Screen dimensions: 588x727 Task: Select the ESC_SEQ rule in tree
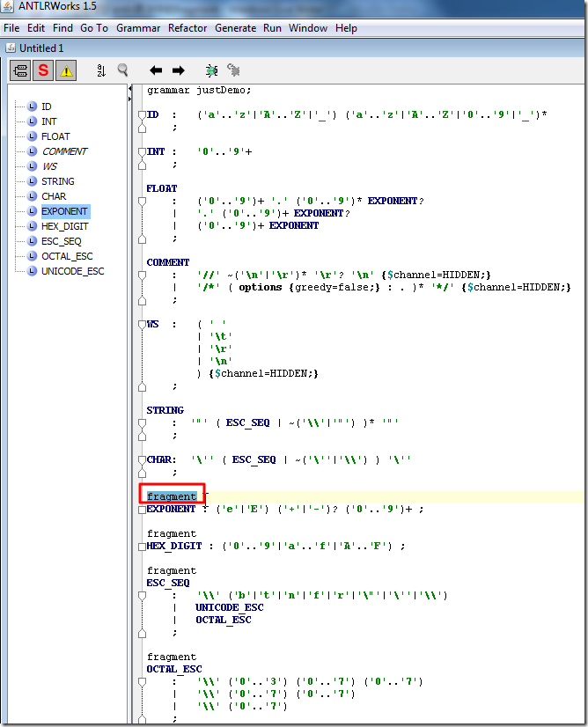click(62, 241)
